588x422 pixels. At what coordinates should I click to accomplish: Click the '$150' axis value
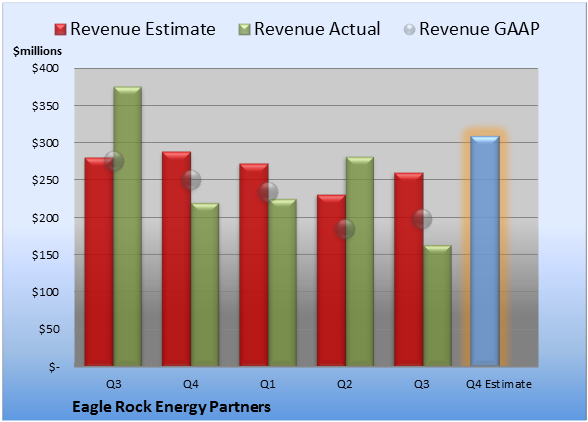tap(45, 255)
